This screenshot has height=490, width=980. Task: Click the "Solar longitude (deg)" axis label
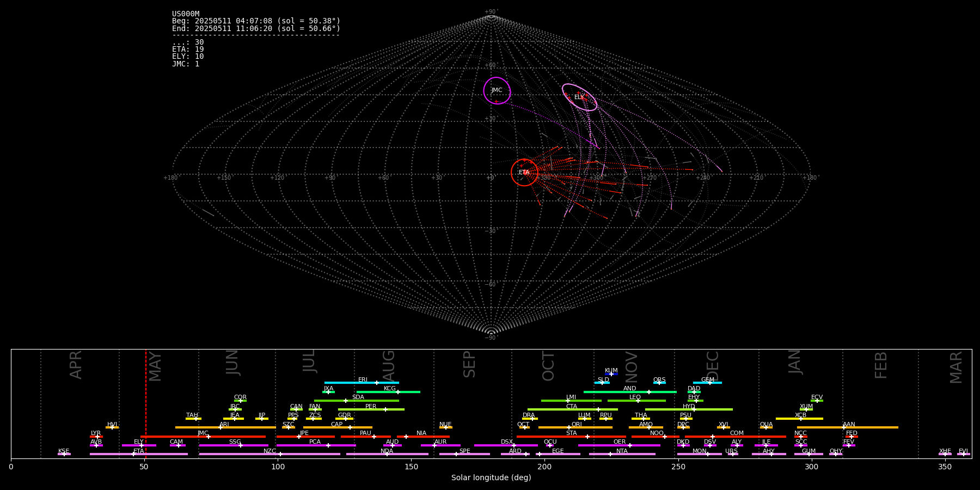point(491,478)
